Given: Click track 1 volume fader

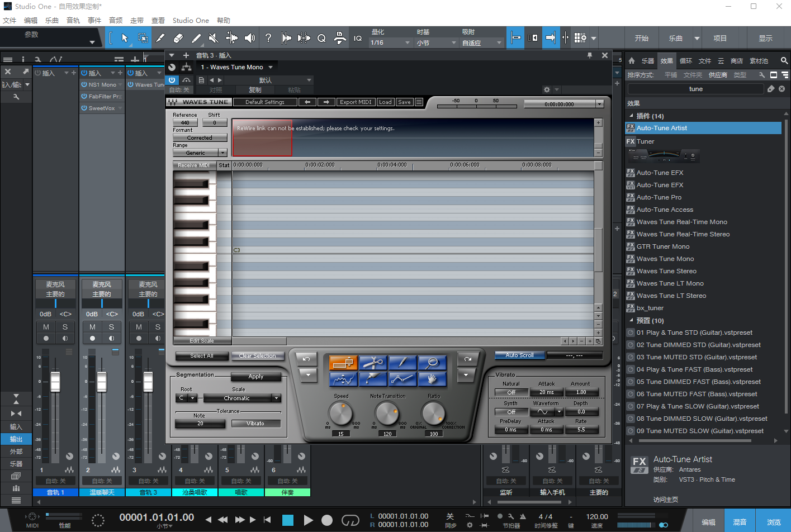Looking at the screenshot, I should click(x=55, y=382).
